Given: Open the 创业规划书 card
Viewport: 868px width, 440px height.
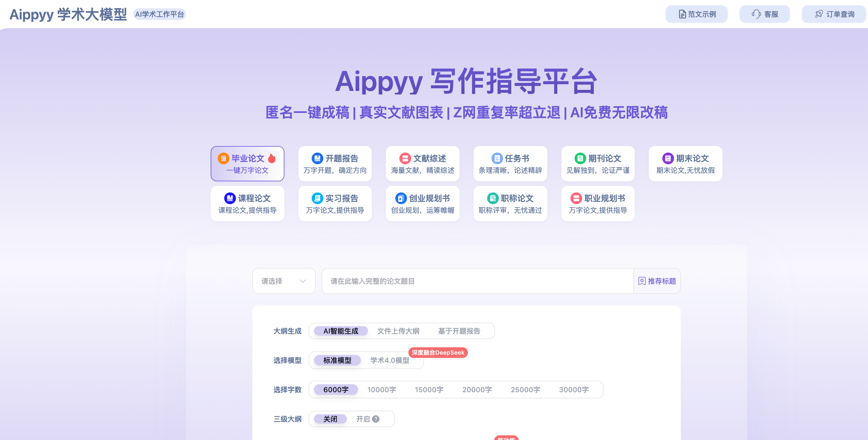Looking at the screenshot, I should (x=423, y=204).
